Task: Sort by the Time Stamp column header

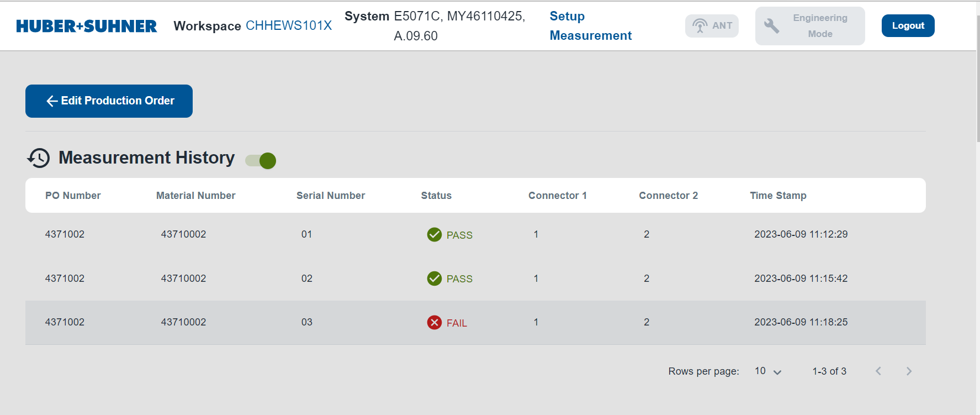Action: click(777, 196)
